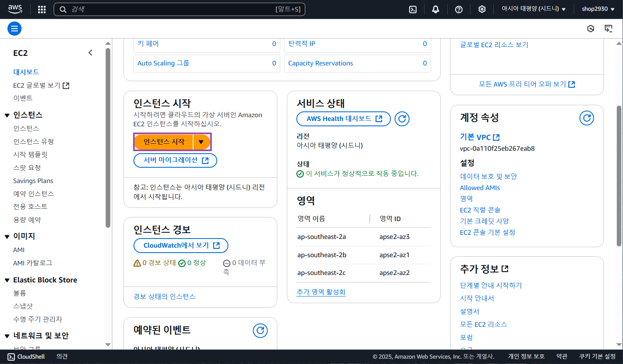Click the CloudShell icon in the footer
This screenshot has height=364, width=623.
11,357
